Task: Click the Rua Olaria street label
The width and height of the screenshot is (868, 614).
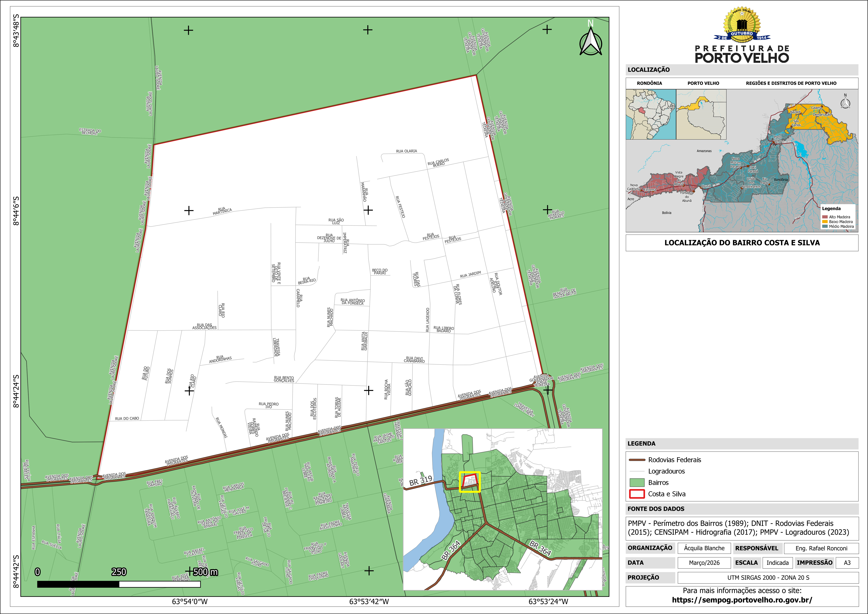Action: pos(406,151)
